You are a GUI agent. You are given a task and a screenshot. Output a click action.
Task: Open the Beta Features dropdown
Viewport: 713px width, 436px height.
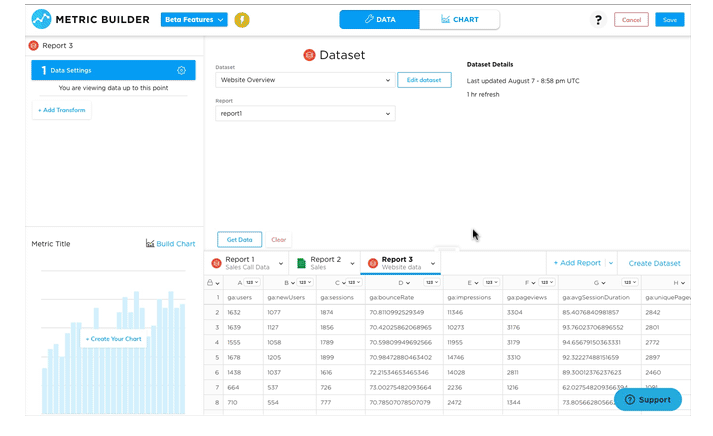click(194, 20)
